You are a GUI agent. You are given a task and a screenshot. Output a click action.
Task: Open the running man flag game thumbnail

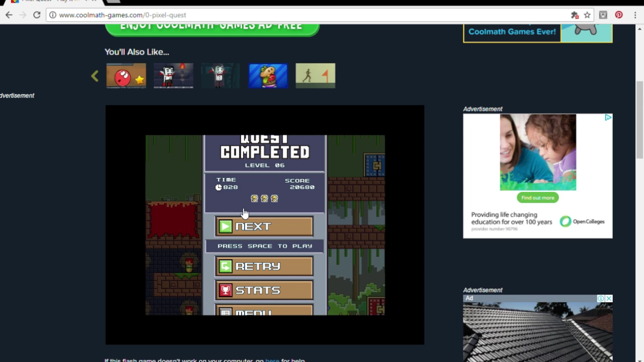coord(315,76)
